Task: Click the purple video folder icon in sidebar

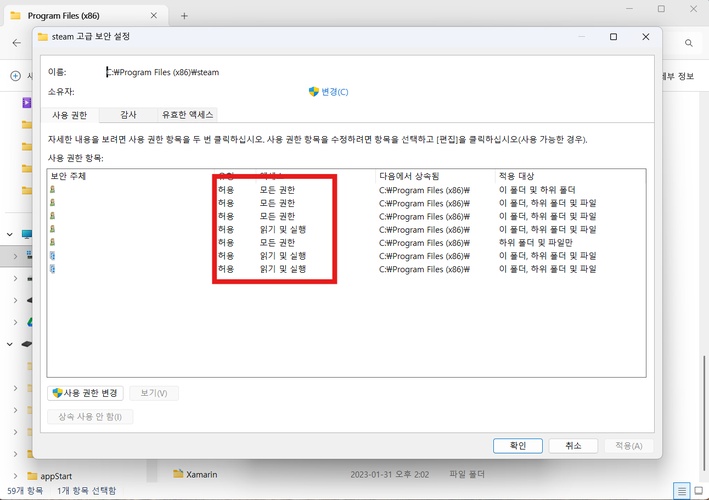Action: 27,103
